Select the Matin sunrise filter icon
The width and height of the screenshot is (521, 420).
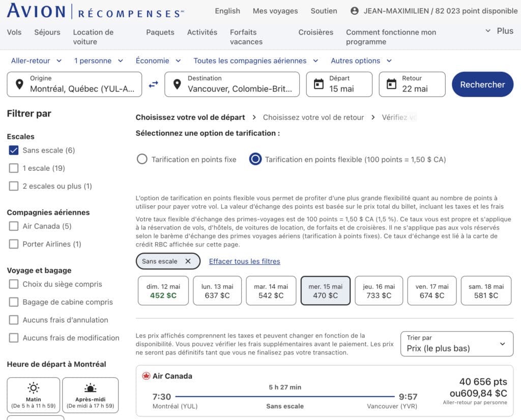tap(33, 388)
